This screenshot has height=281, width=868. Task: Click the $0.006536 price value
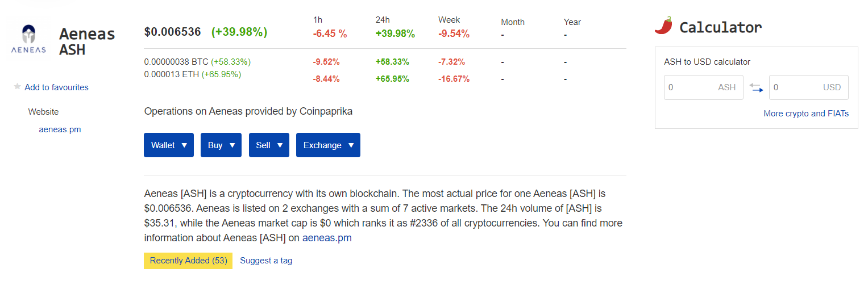click(172, 32)
